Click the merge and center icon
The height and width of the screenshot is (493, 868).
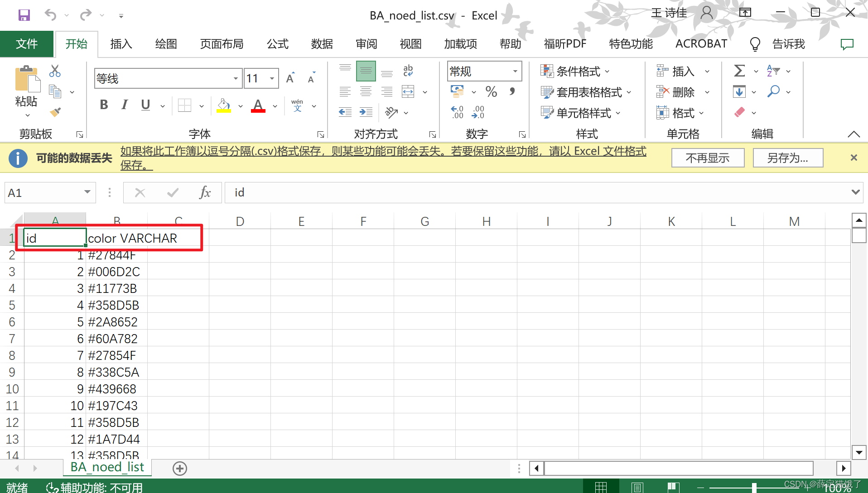click(408, 91)
